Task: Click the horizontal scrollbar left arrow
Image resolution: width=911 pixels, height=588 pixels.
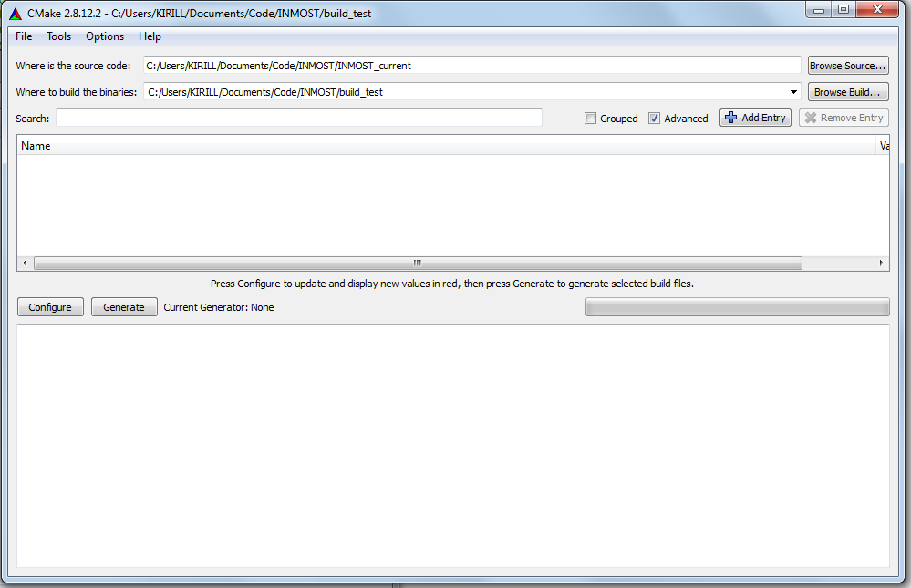Action: click(x=25, y=263)
